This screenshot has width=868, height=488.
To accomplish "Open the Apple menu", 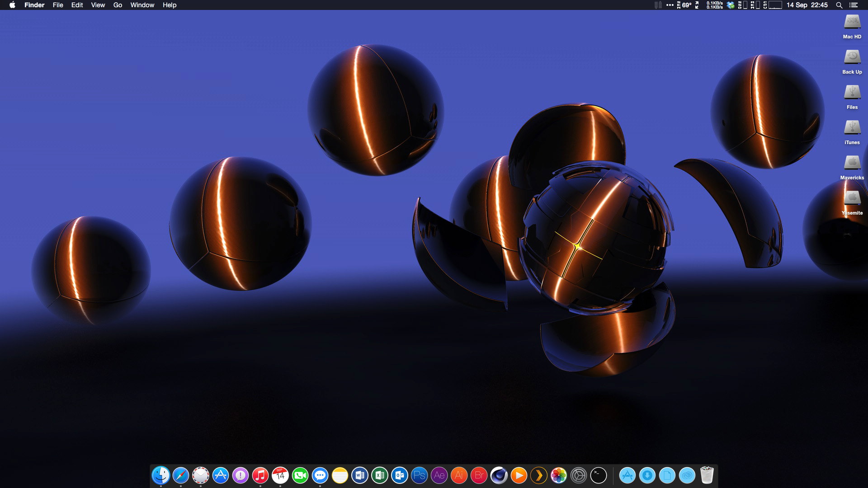I will [12, 5].
